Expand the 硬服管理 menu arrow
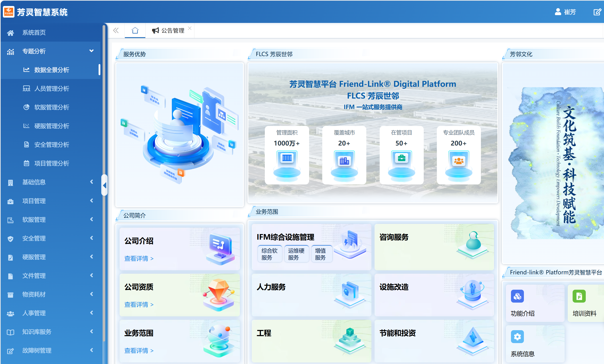The width and height of the screenshot is (604, 364). (91, 257)
